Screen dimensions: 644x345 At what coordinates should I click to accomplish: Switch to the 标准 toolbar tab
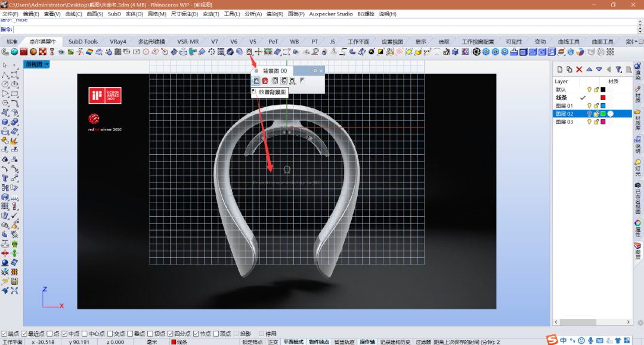coord(12,42)
